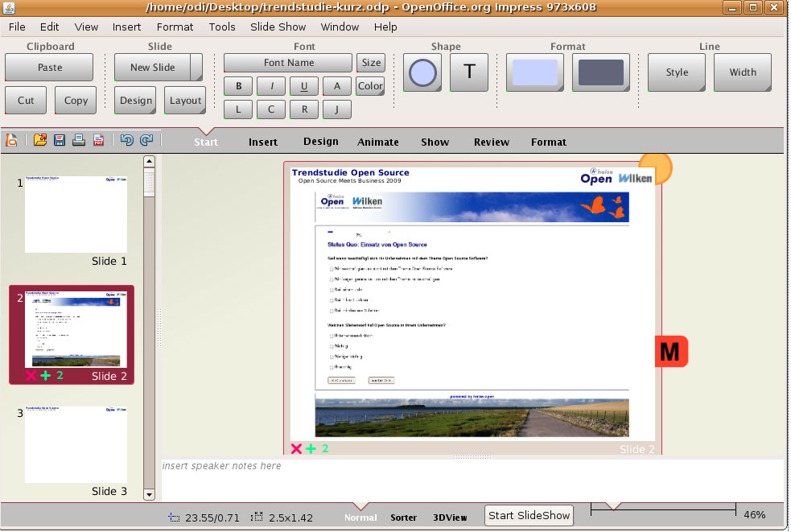Image resolution: width=791 pixels, height=532 pixels.
Task: Delete Slide 2 with the pink X in slide panel
Action: (31, 376)
